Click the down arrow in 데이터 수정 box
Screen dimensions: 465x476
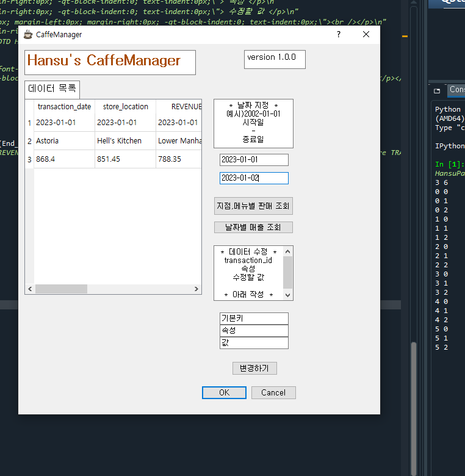pos(288,295)
